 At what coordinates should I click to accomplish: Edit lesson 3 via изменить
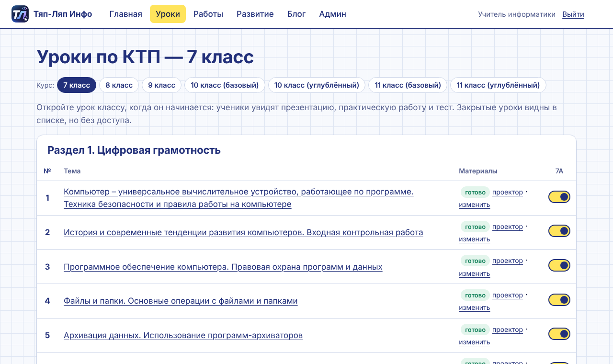coord(475,273)
